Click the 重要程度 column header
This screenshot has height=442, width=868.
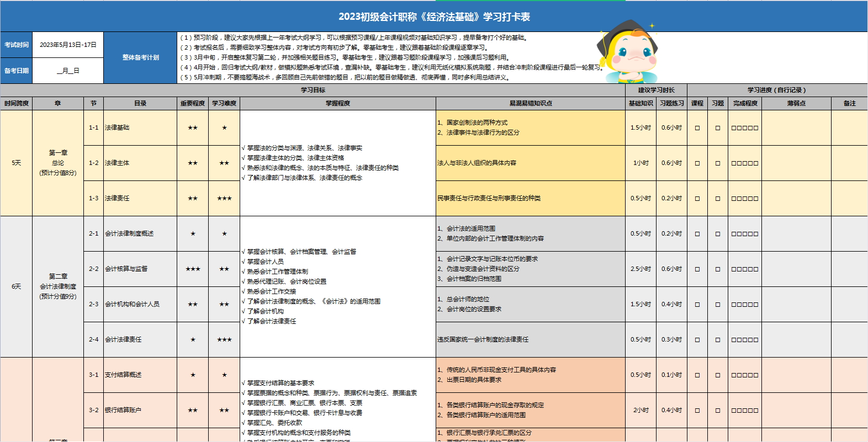(193, 103)
